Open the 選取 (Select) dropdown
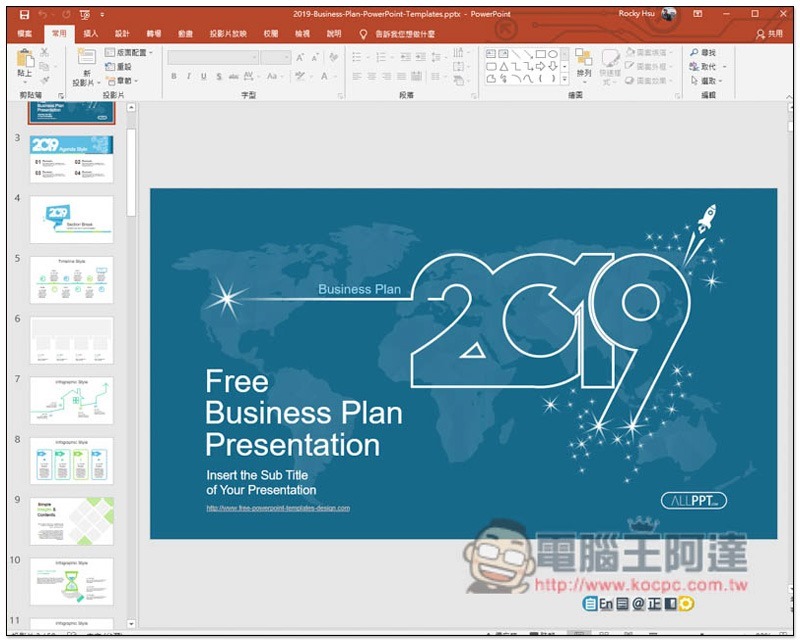This screenshot has width=800, height=643. pyautogui.click(x=706, y=81)
